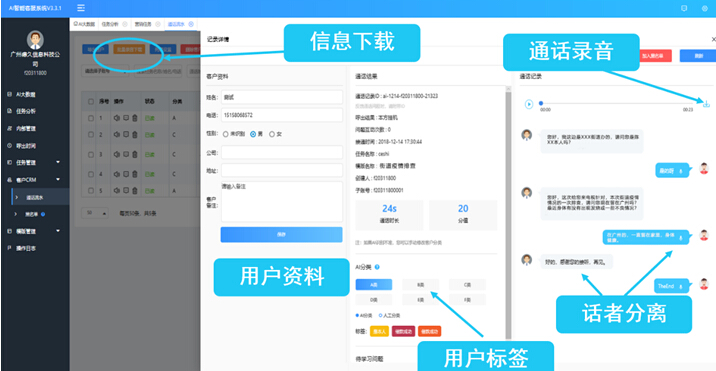Screen dimensions: 716x371
Task: Select the B类 classification button
Action: click(421, 285)
